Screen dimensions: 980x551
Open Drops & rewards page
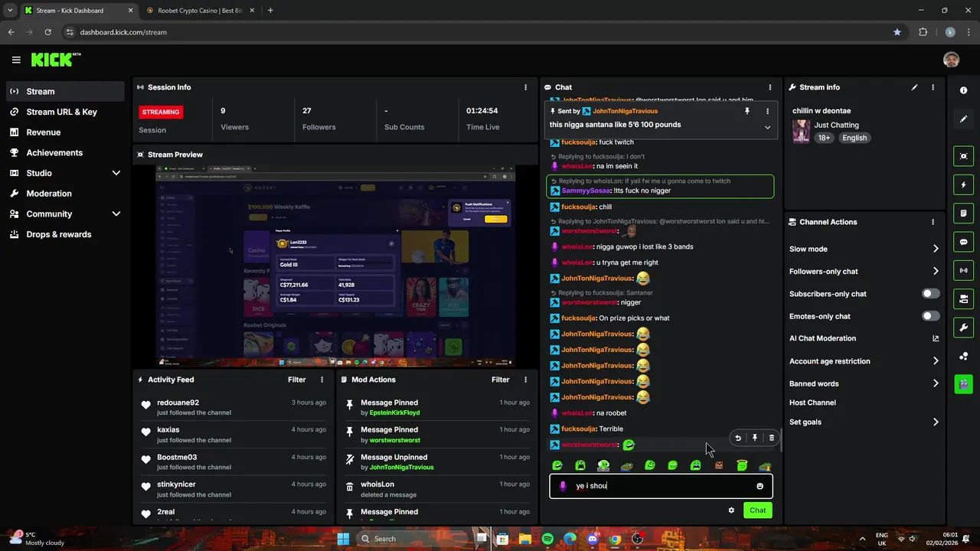coord(65,234)
